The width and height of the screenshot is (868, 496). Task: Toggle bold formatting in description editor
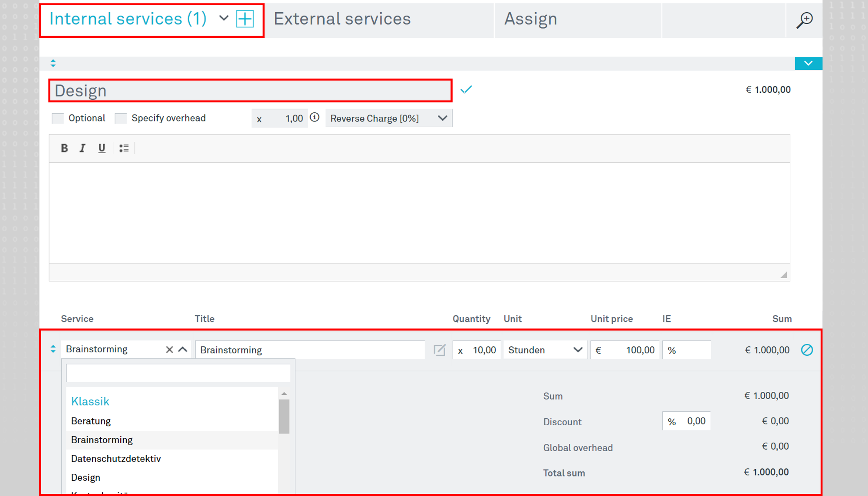coord(64,148)
